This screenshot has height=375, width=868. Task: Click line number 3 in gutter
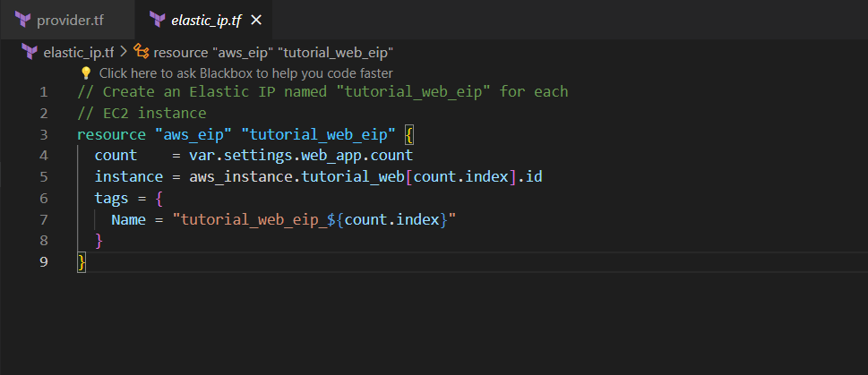click(x=44, y=135)
